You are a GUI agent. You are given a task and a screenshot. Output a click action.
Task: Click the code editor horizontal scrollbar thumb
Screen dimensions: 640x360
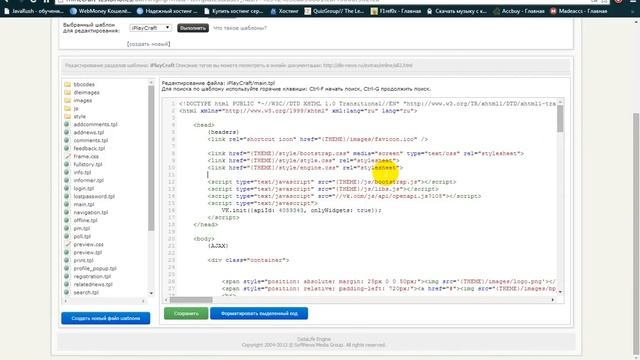point(191,300)
